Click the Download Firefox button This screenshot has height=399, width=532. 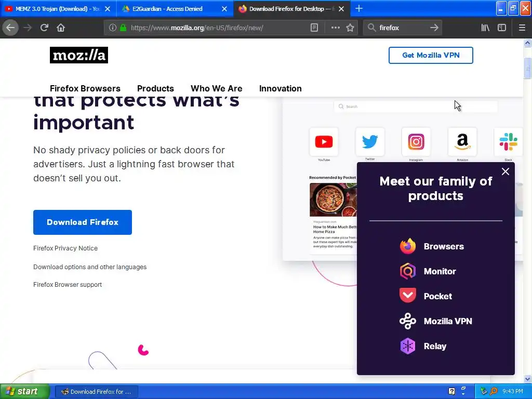coord(83,222)
